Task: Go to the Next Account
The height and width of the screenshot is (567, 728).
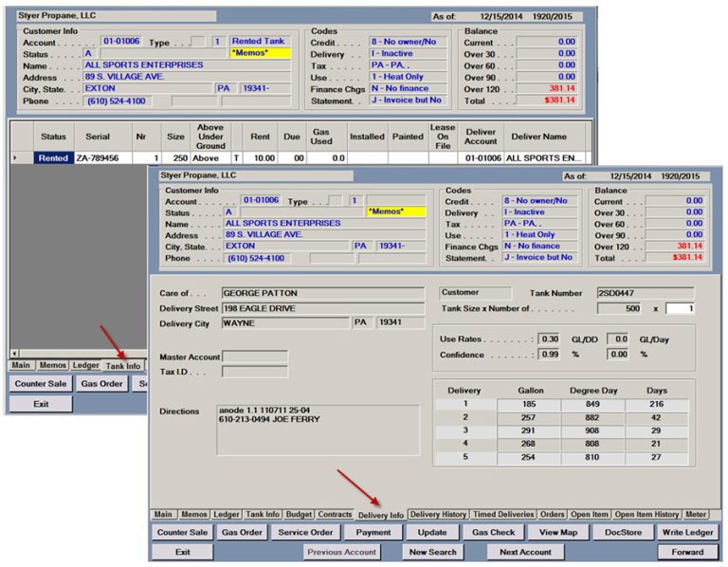Action: 525,552
